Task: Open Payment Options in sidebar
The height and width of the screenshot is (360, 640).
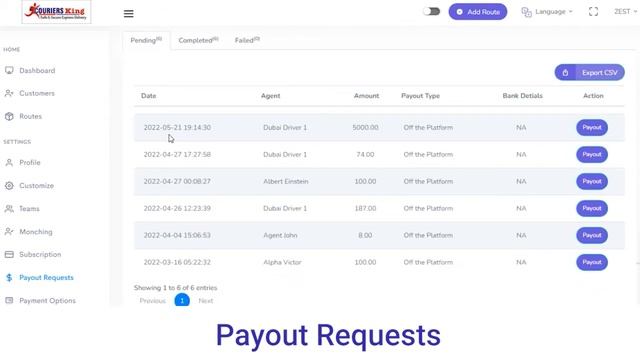Action: click(47, 300)
